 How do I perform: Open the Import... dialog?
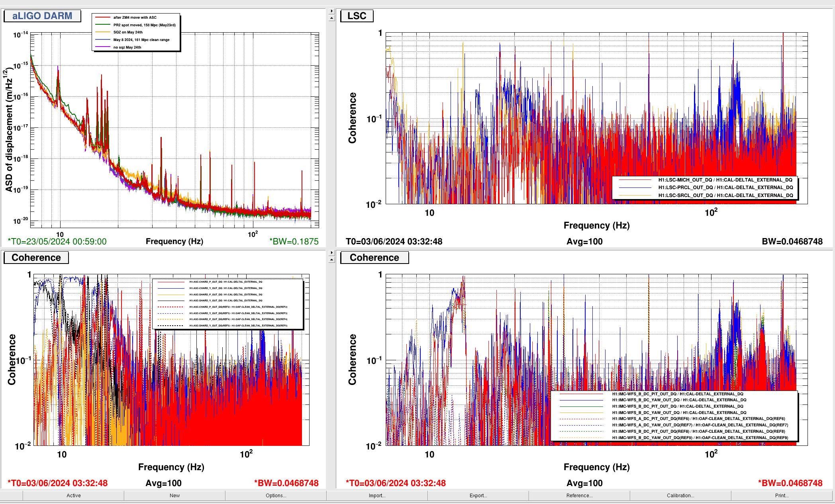pos(377,496)
